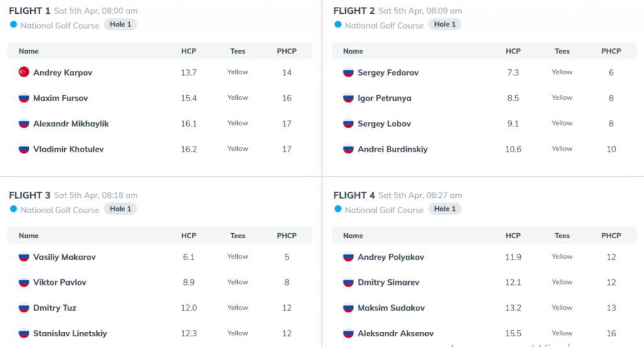Click the blue course dot in Flight 1
644x347 pixels.
tap(14, 25)
